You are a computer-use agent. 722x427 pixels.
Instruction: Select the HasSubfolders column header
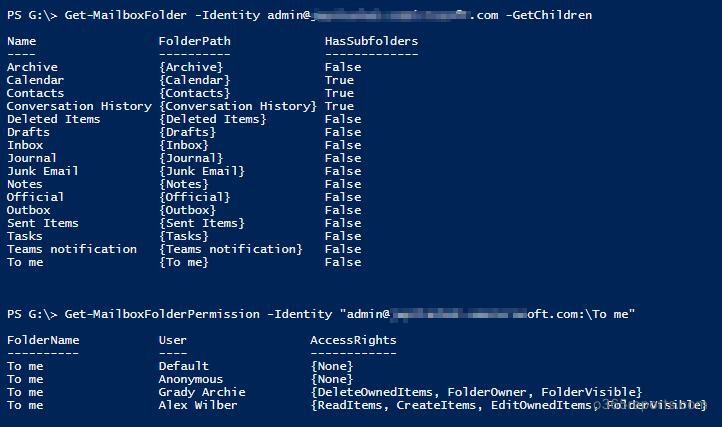372,41
